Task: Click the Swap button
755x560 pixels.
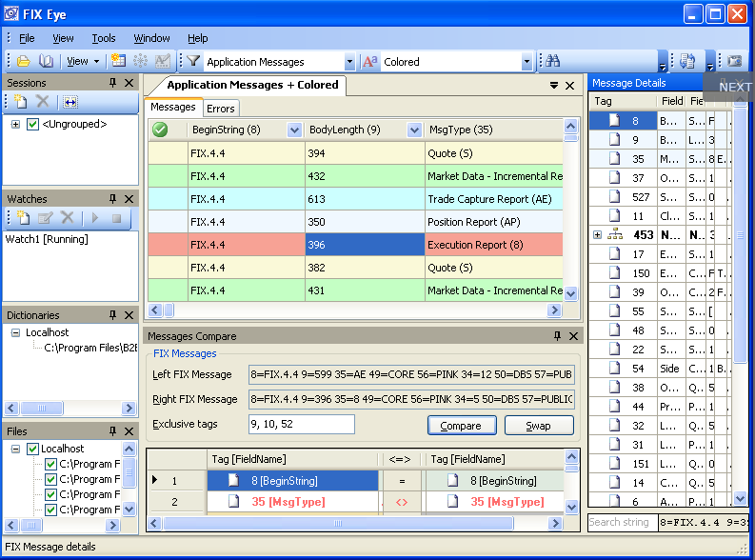Action: click(x=539, y=426)
